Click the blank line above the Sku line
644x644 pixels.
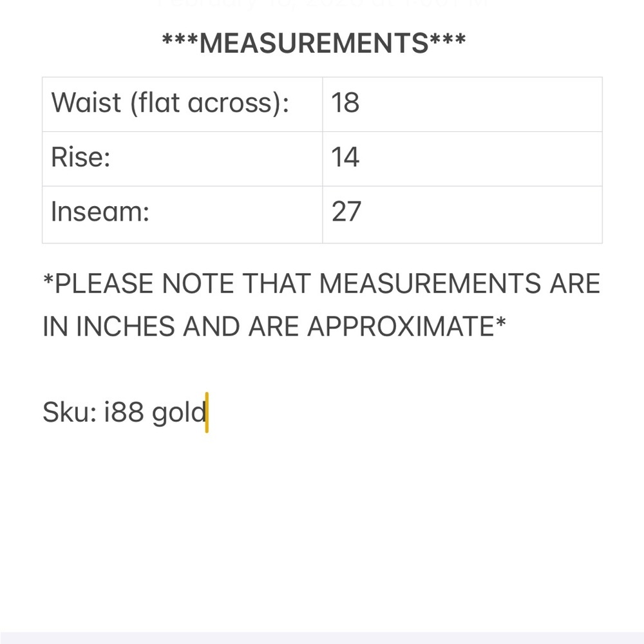258,370
